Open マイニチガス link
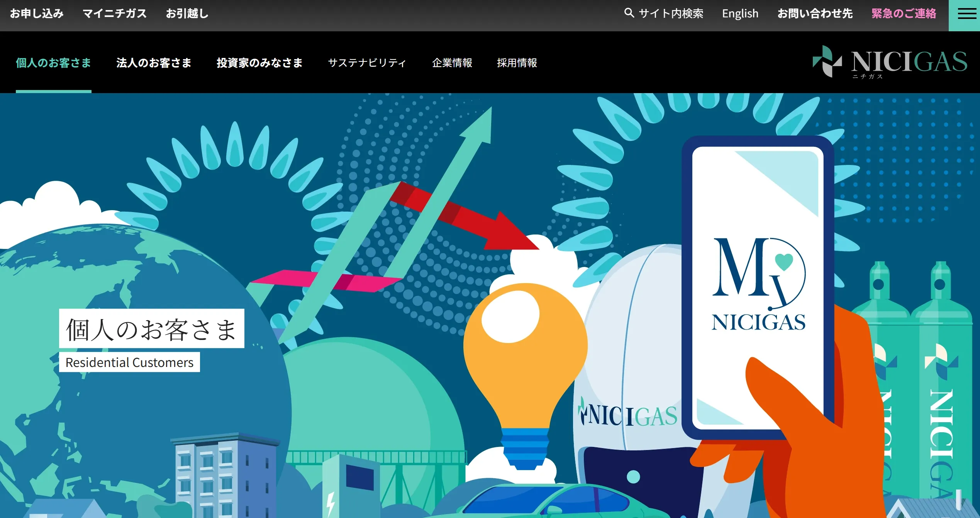Image resolution: width=980 pixels, height=518 pixels. tap(115, 14)
